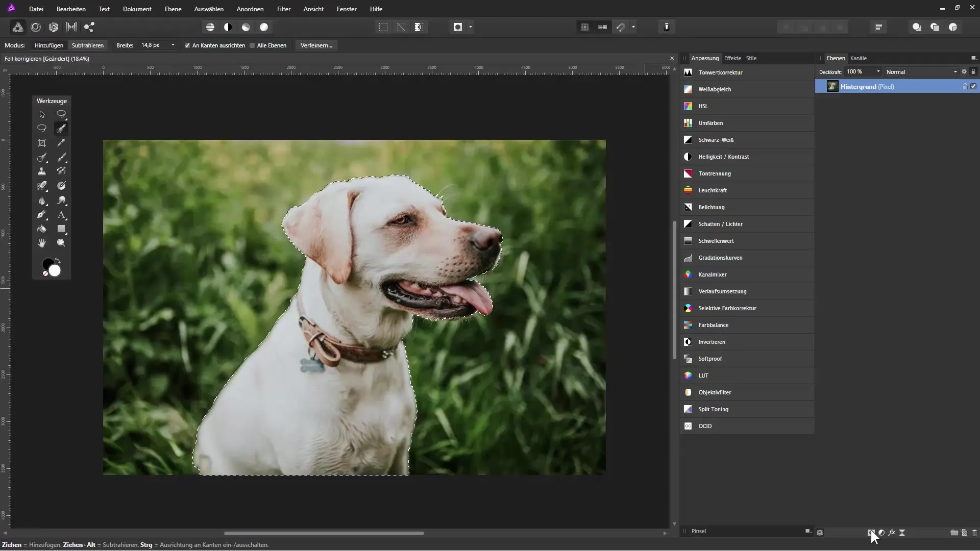Add a Selektive Farbkorrektur adjustment
980x551 pixels.
pyautogui.click(x=747, y=308)
